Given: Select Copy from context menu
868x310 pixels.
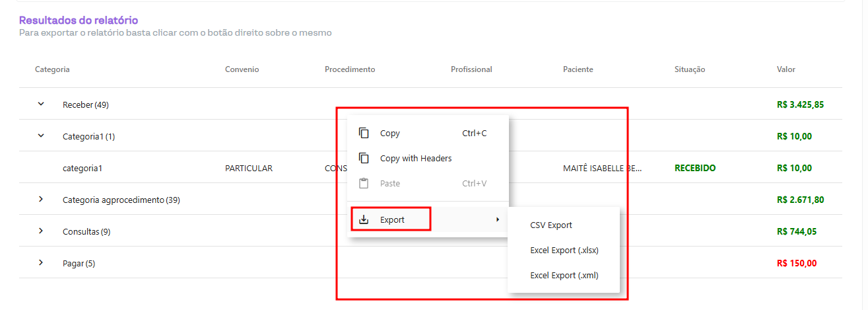Looking at the screenshot, I should pos(390,134).
